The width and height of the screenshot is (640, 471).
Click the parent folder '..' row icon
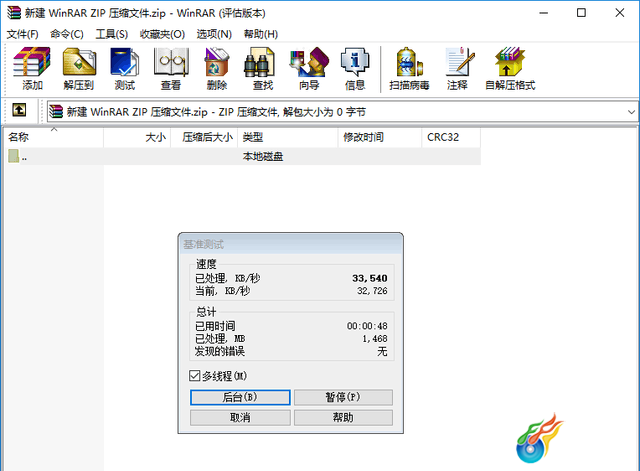(x=13, y=156)
